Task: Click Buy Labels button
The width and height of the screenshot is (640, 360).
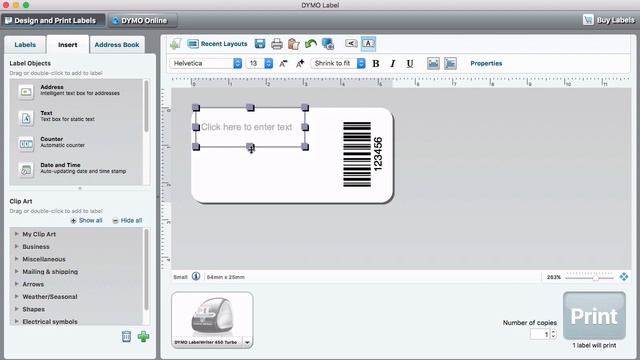Action: 609,20
